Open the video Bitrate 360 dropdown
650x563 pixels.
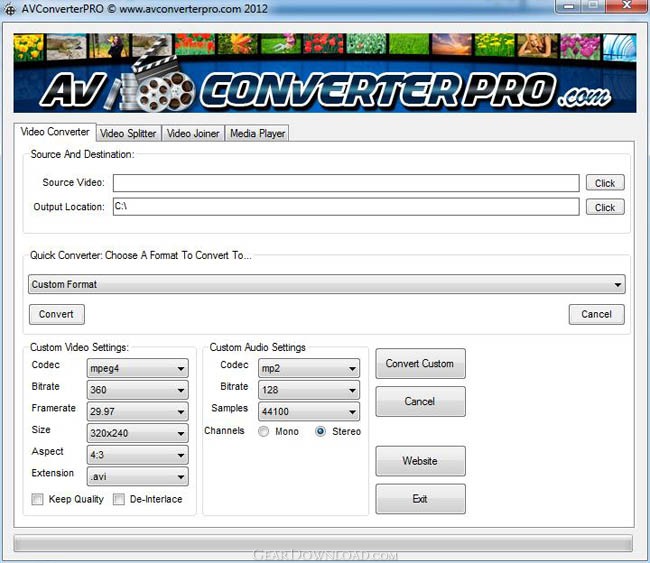tap(137, 390)
